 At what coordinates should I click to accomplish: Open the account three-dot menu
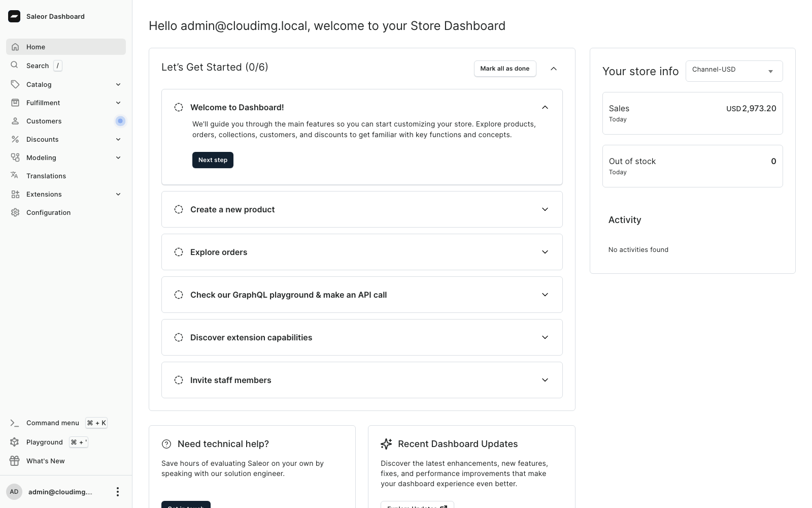[x=118, y=492]
